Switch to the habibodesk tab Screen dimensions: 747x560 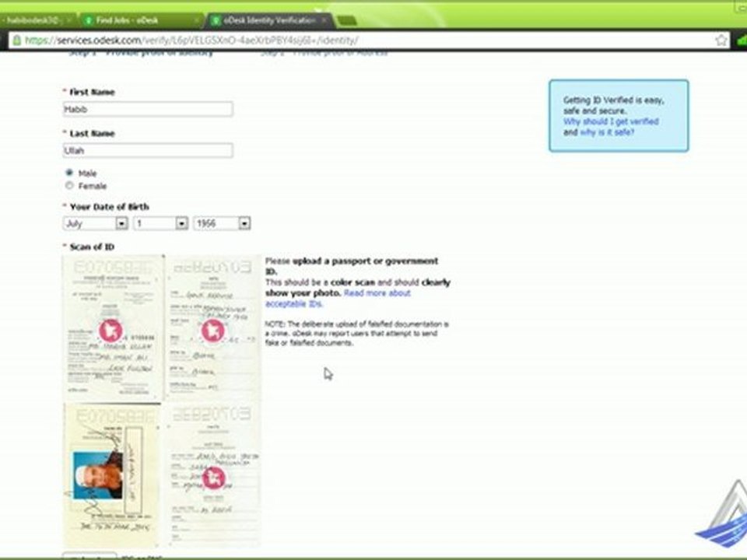point(37,20)
